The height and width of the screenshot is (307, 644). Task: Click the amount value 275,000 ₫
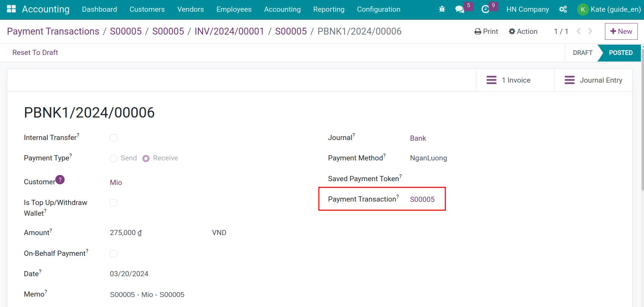tap(126, 233)
